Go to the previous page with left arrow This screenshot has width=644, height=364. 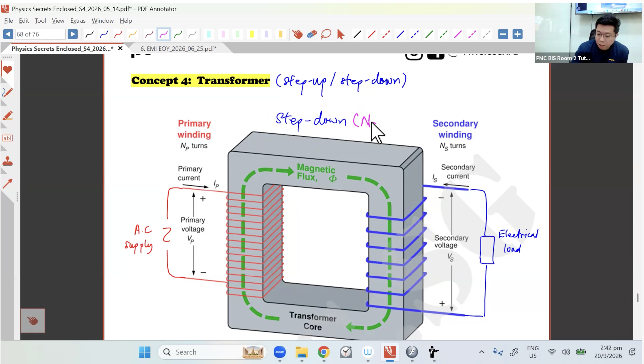pyautogui.click(x=8, y=34)
